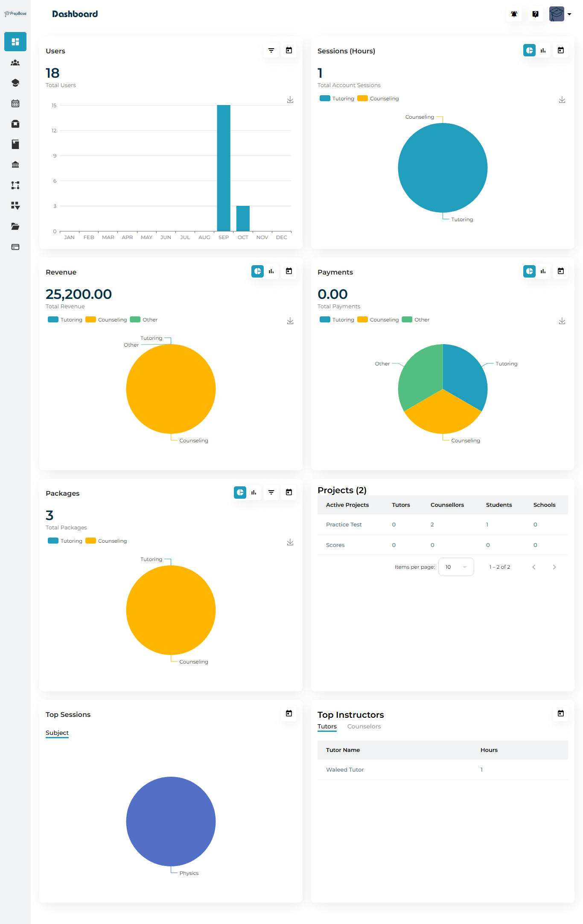Click the help question mark icon
Image resolution: width=583 pixels, height=924 pixels.
coord(535,14)
